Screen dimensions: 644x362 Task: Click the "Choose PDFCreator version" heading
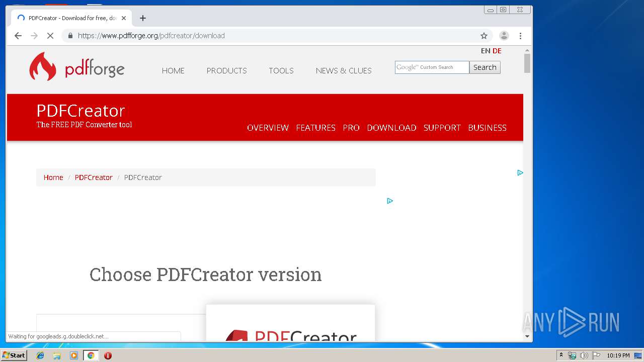click(205, 275)
